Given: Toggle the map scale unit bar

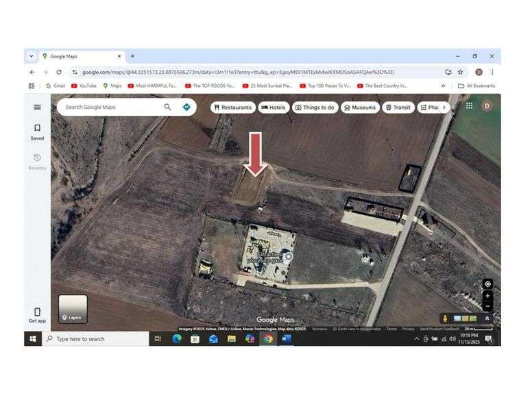Looking at the screenshot, I should point(479,329).
